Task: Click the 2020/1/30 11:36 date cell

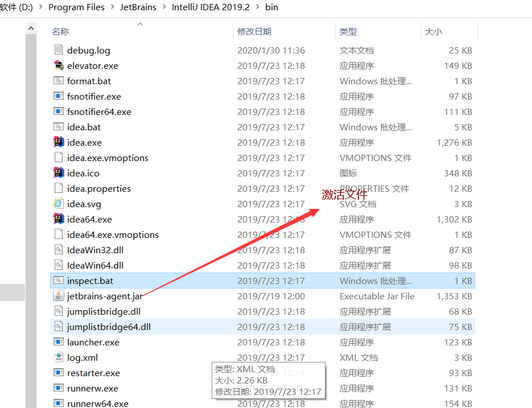Action: 271,50
